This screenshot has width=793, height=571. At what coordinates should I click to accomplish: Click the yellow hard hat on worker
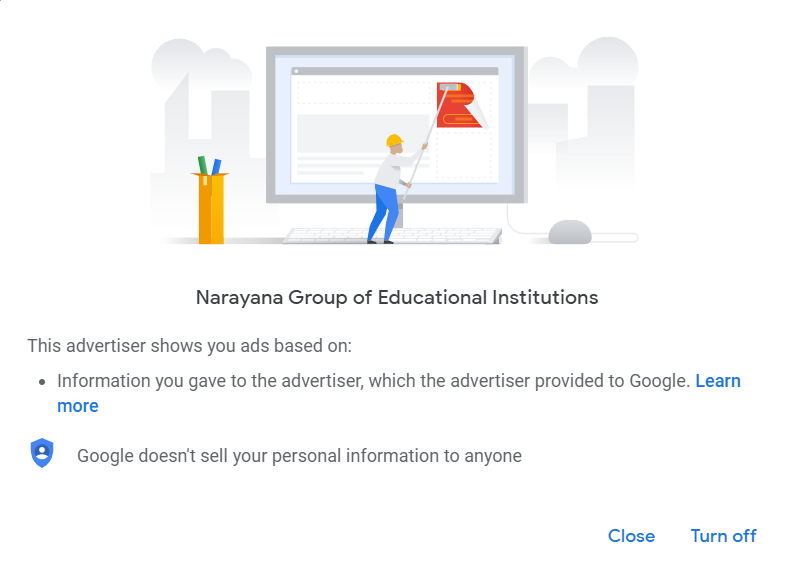tap(393, 140)
